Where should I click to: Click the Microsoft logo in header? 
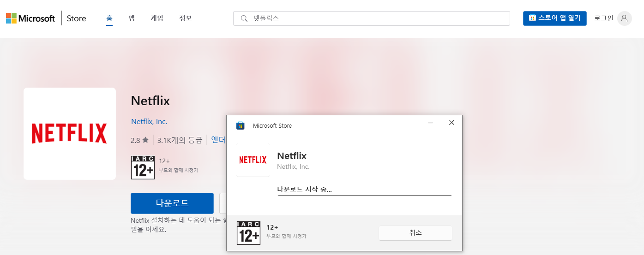30,18
